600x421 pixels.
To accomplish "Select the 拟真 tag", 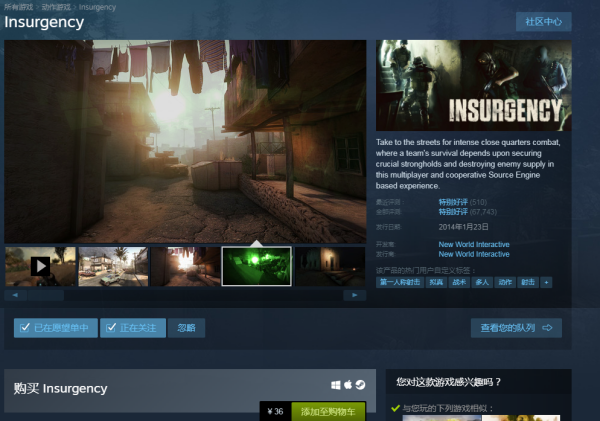I will pyautogui.click(x=436, y=282).
